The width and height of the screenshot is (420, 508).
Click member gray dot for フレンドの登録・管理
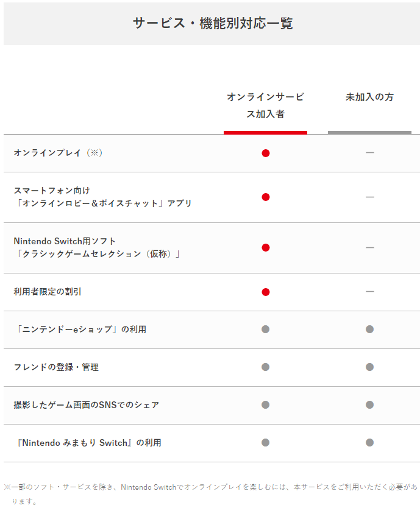266,367
